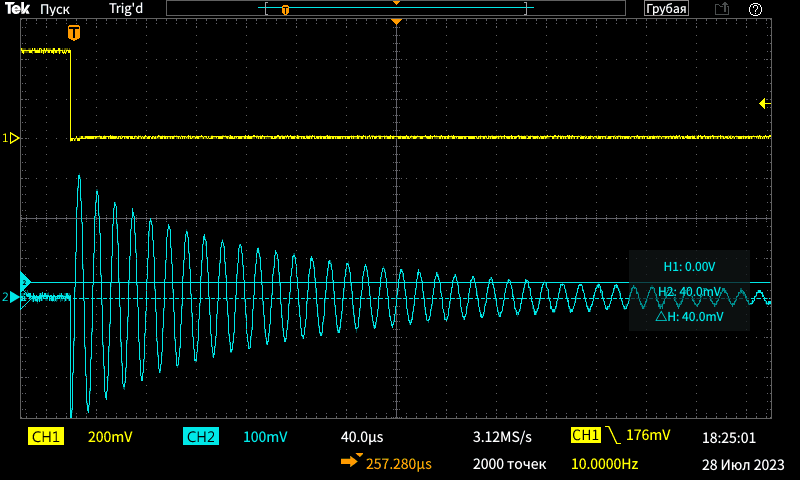The height and width of the screenshot is (480, 800).
Task: Click the CH2 100mV scale value
Action: 265,437
